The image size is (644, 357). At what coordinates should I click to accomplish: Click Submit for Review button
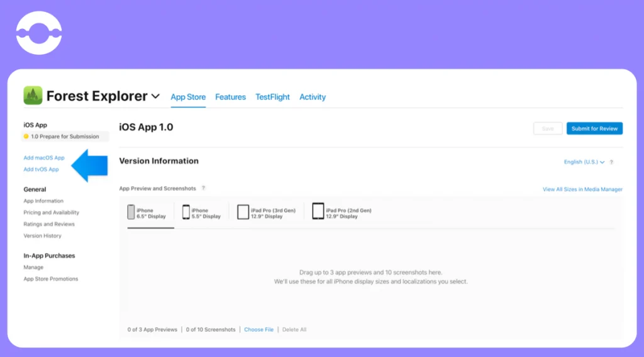coord(594,128)
